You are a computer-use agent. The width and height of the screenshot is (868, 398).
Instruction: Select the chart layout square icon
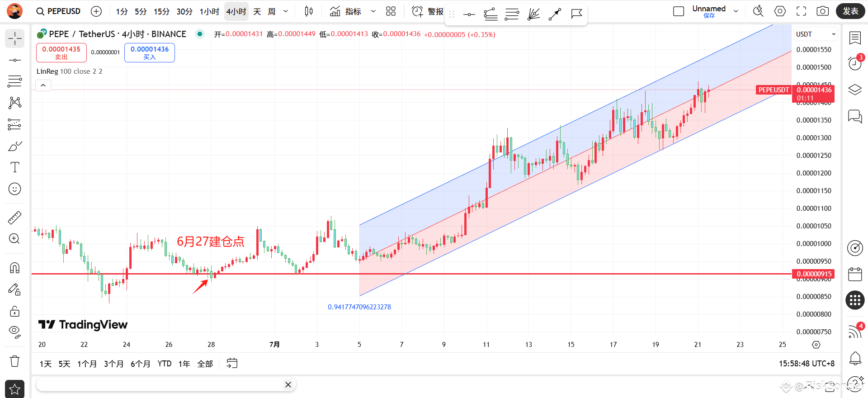point(679,11)
